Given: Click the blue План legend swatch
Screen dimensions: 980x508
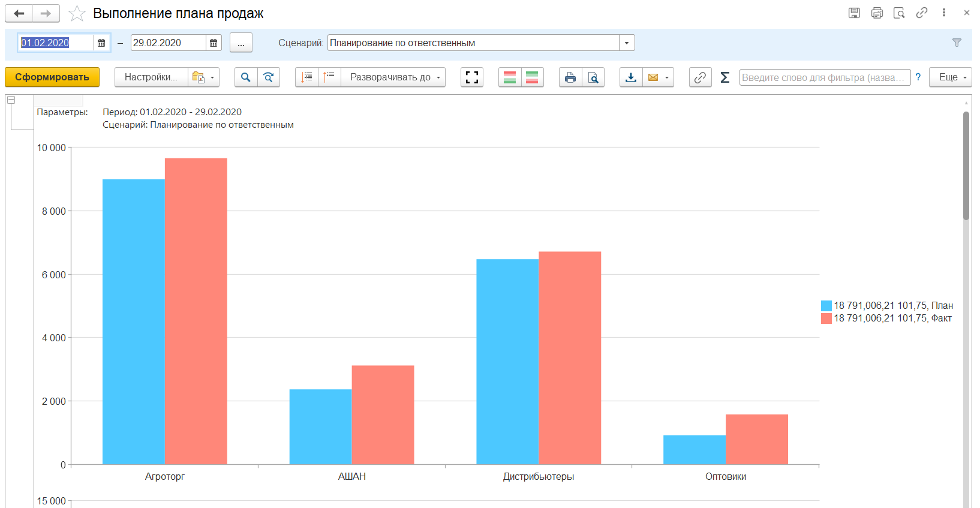Looking at the screenshot, I should click(826, 306).
